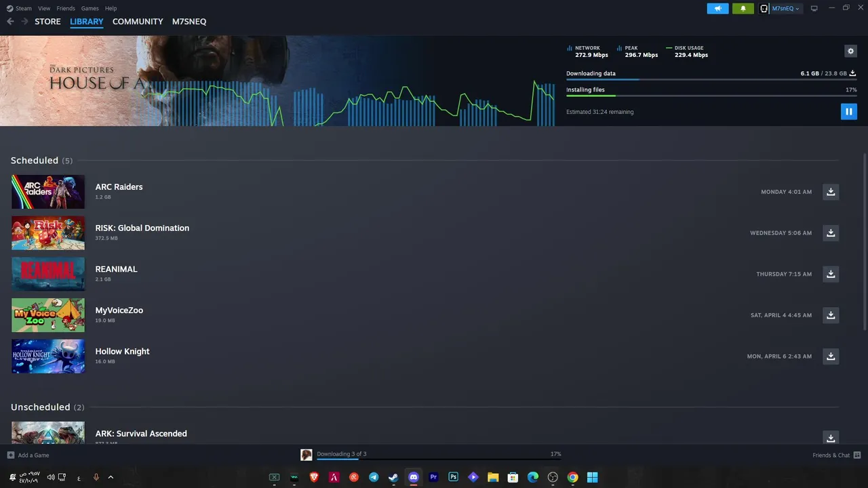
Task: Download MyVoiceZoo update now
Action: point(831,315)
